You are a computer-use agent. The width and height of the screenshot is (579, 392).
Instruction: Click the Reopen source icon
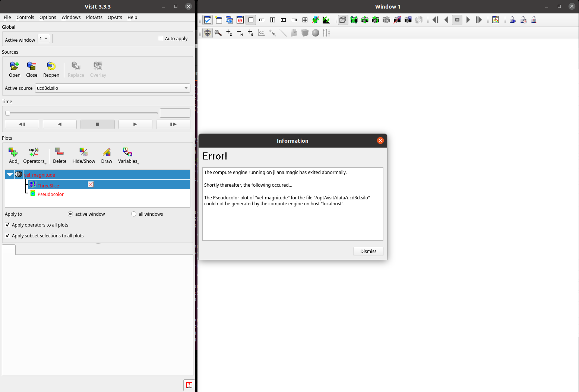[x=51, y=66]
